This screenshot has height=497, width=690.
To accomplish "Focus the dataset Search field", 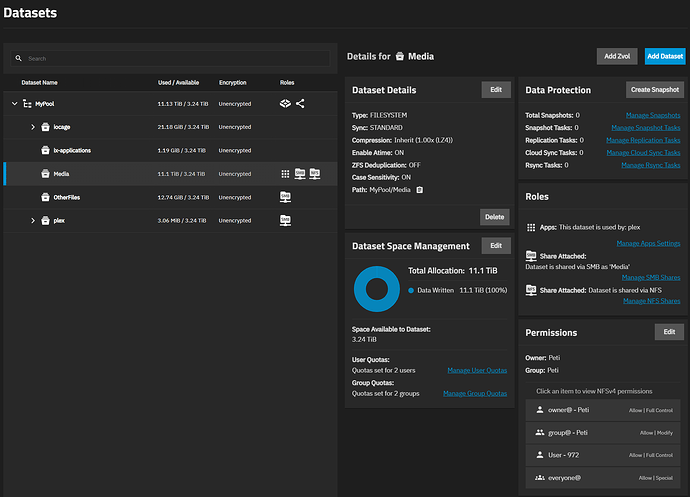I will click(x=170, y=58).
